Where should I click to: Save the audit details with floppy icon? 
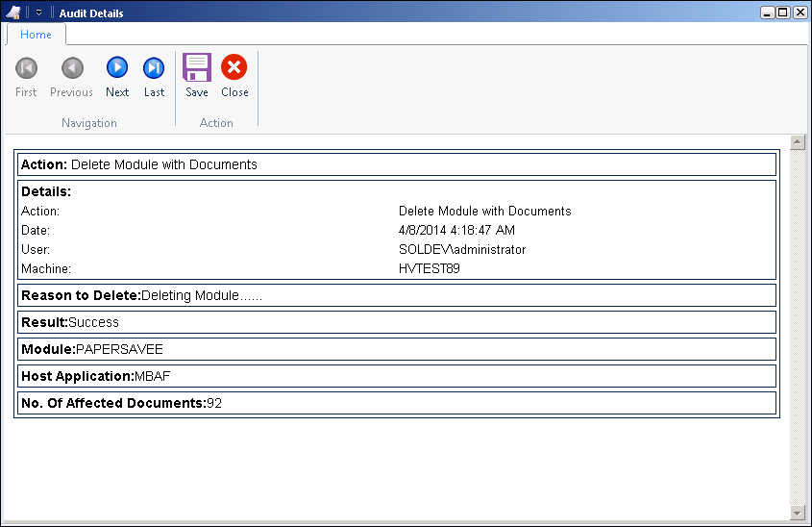[x=197, y=76]
